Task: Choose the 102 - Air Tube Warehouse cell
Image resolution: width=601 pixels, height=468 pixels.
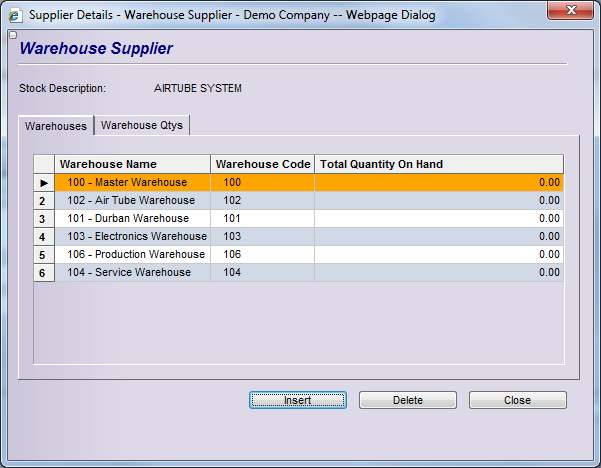Action: pyautogui.click(x=131, y=201)
